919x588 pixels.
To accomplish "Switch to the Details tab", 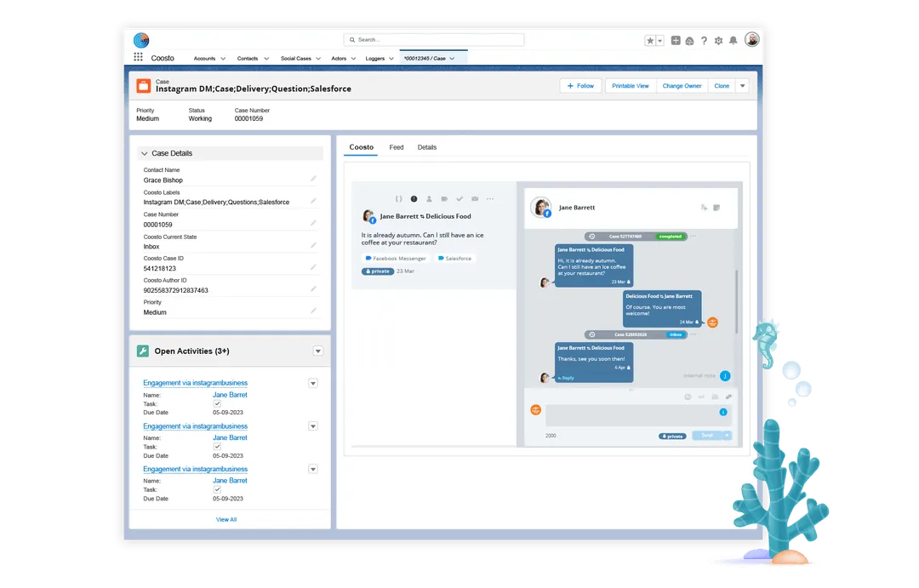I will point(426,147).
